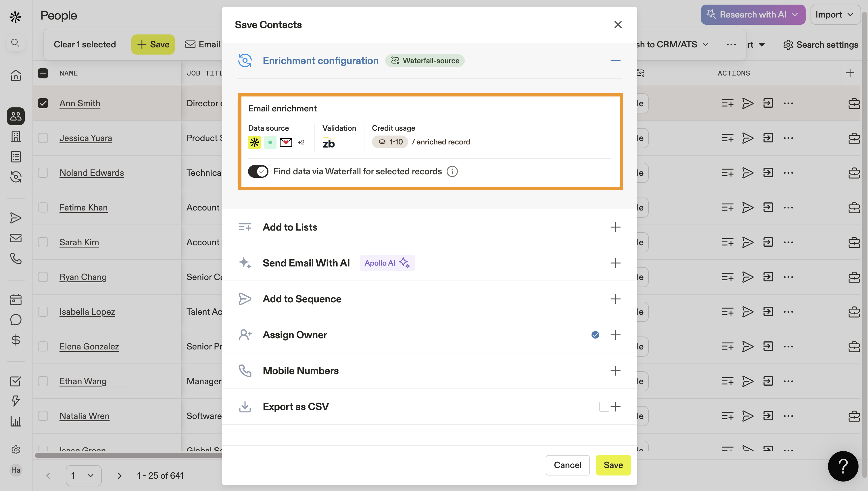
Task: Collapse the Enrichment configuration section
Action: [x=615, y=61]
